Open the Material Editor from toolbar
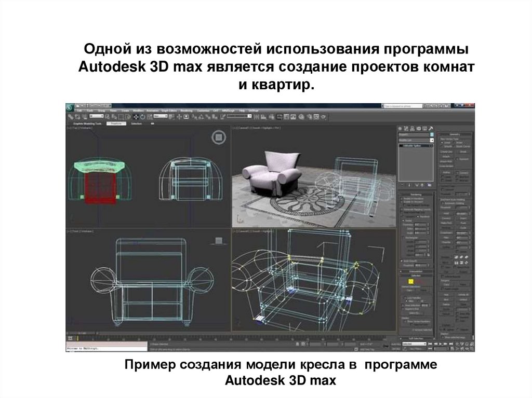This screenshot has height=398, width=532. pyautogui.click(x=301, y=117)
